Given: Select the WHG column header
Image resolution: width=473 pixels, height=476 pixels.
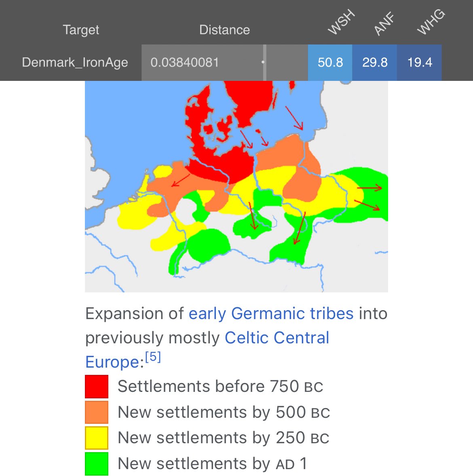Looking at the screenshot, I should click(x=431, y=22).
